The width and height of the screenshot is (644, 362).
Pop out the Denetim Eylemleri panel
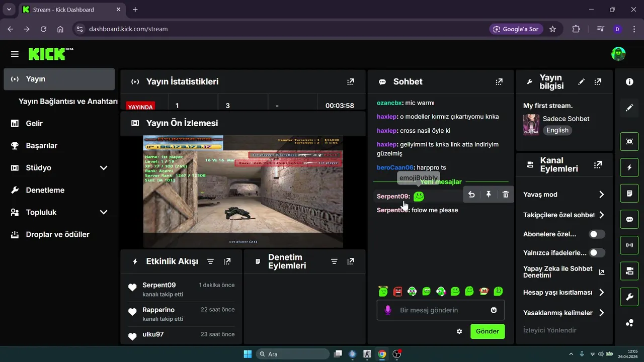351,261
